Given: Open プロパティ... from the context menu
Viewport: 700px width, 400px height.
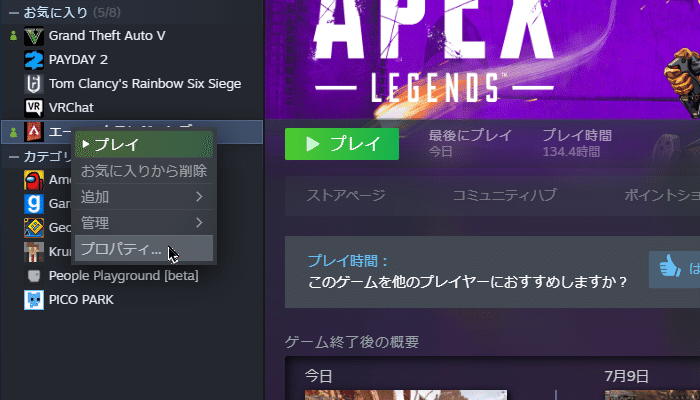Looking at the screenshot, I should tap(144, 249).
